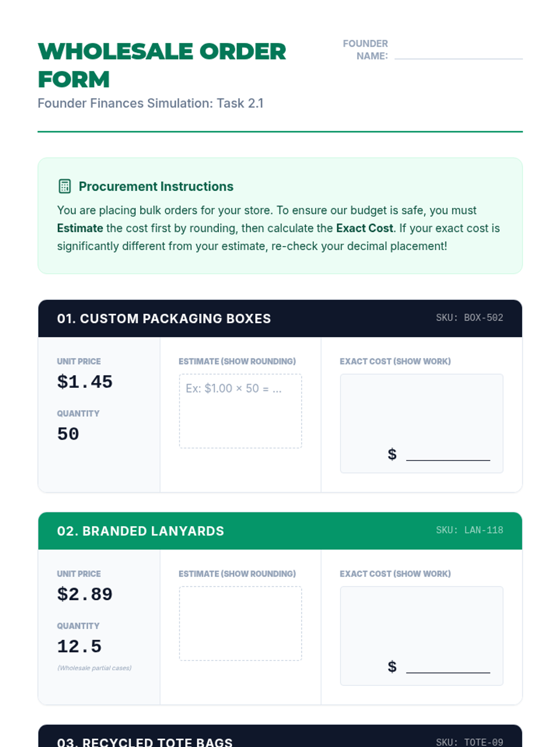Click the quantity value 50
The width and height of the screenshot is (560, 747).
(x=68, y=434)
